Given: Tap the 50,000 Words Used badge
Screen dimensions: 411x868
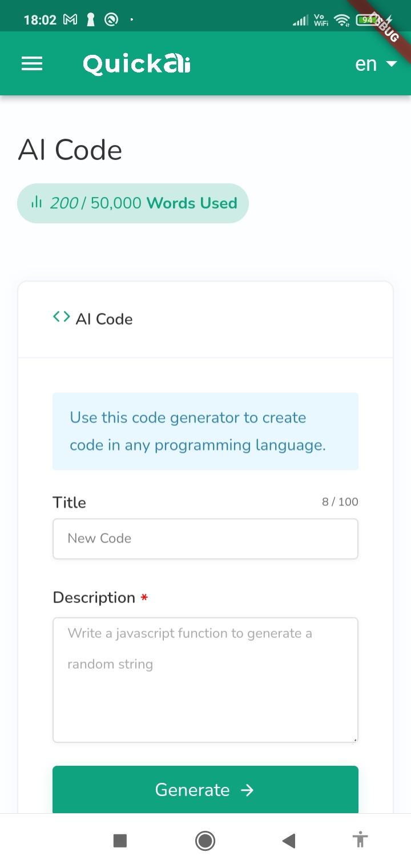Looking at the screenshot, I should point(133,203).
